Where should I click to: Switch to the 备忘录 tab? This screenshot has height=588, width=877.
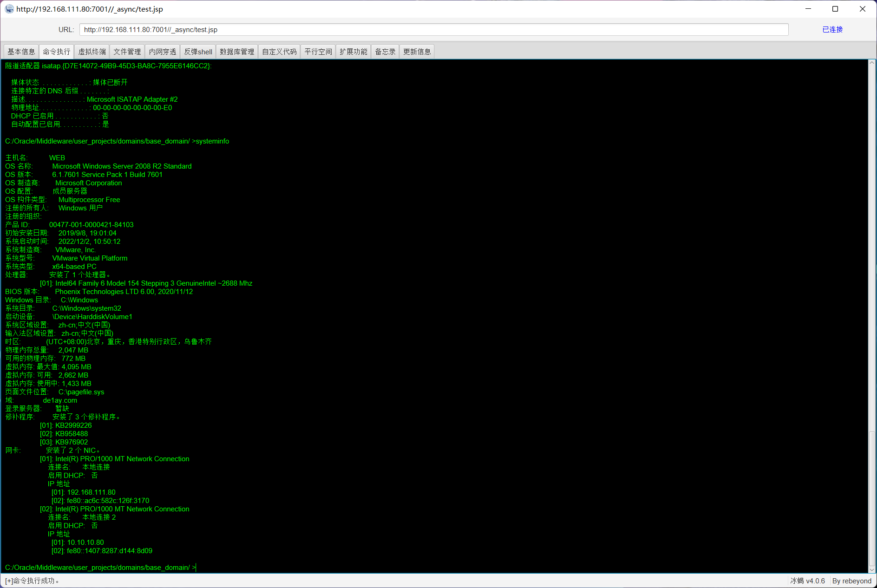coord(386,52)
